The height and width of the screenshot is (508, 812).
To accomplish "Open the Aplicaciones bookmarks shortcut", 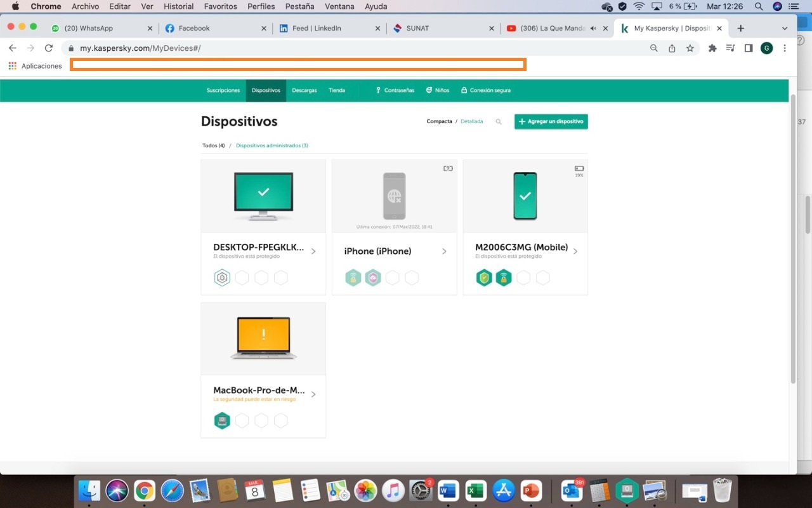I will point(36,66).
